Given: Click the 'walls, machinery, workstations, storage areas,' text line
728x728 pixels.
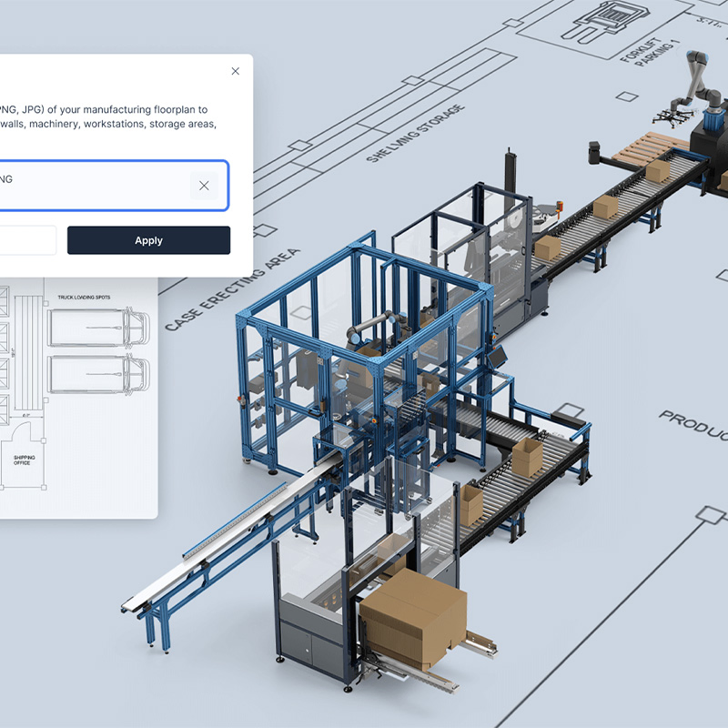Looking at the screenshot, I should (x=108, y=124).
